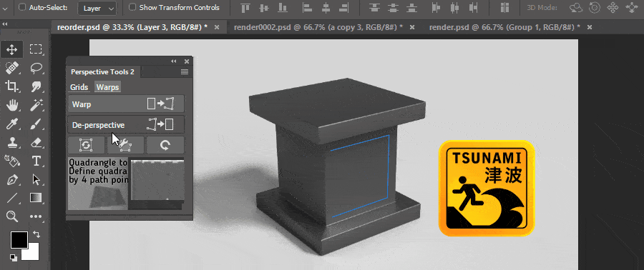Open the Warps tab
644x270 pixels.
click(107, 87)
